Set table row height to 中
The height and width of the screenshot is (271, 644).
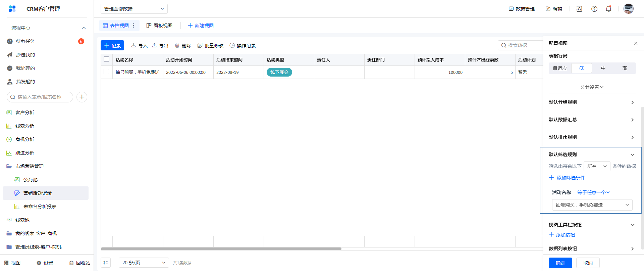(x=603, y=68)
